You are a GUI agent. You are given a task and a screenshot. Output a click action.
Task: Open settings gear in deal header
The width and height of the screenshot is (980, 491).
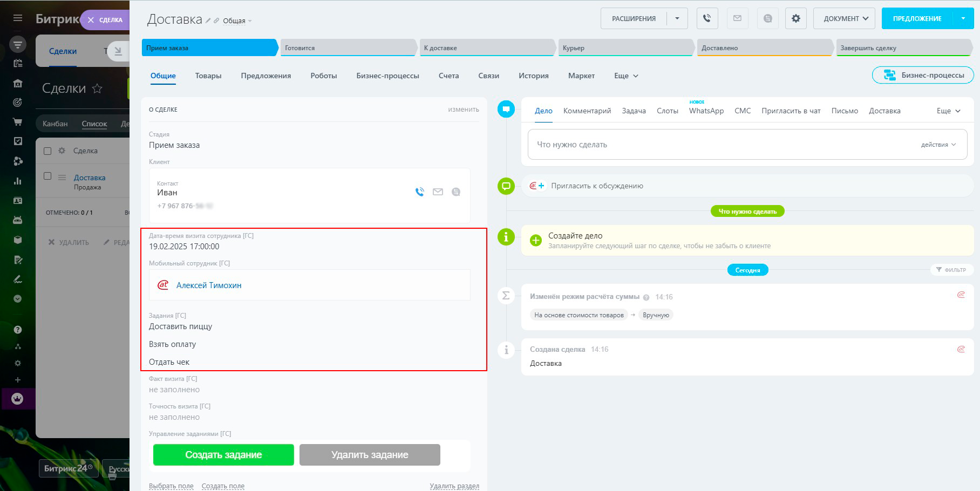pos(795,18)
